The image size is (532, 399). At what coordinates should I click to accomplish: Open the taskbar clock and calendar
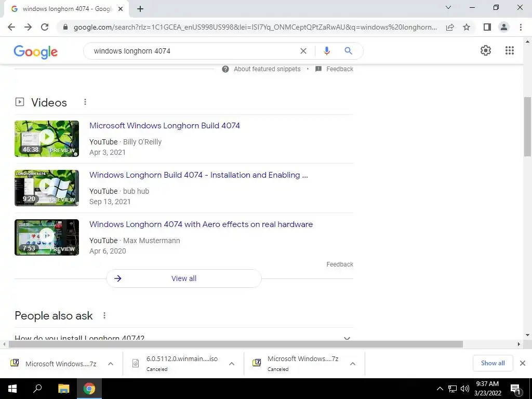[487, 389]
